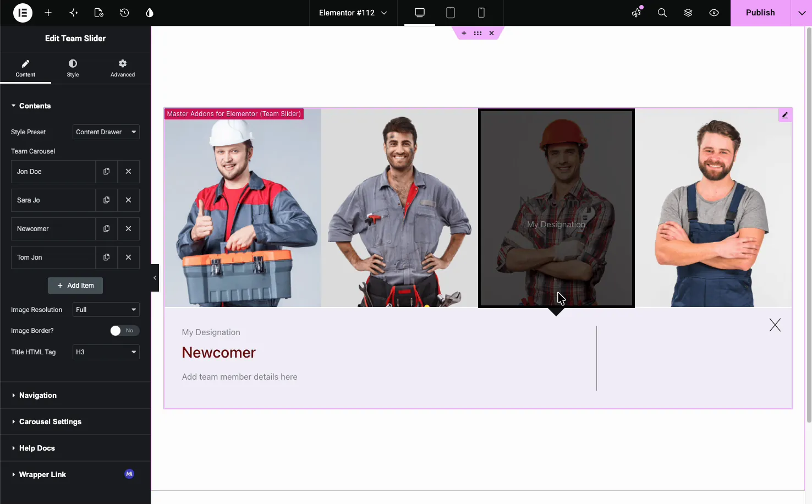Duplicate the Jon Doe item
This screenshot has width=812, height=504.
coord(106,172)
